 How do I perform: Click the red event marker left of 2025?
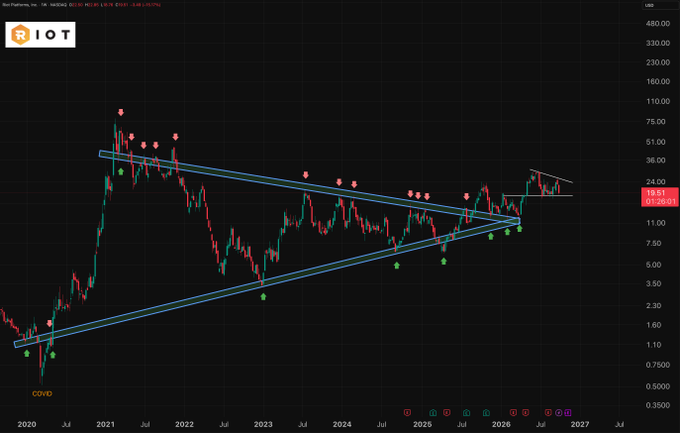point(407,412)
